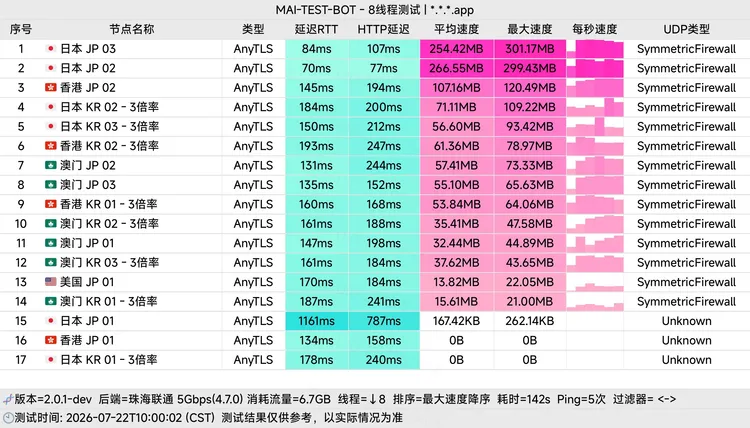This screenshot has height=428, width=750.
Task: Click the US flag beside 美国 JP 01
Action: [x=51, y=282]
